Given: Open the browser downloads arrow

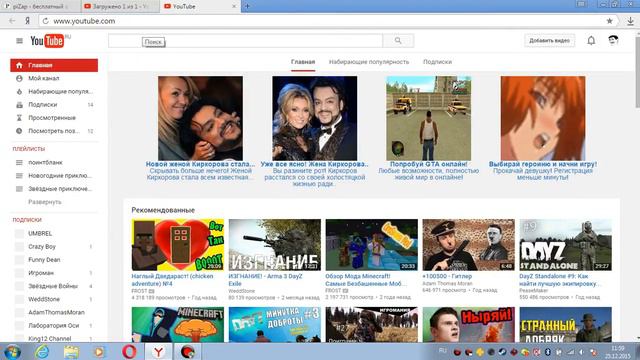Looking at the screenshot, I should click(x=630, y=21).
